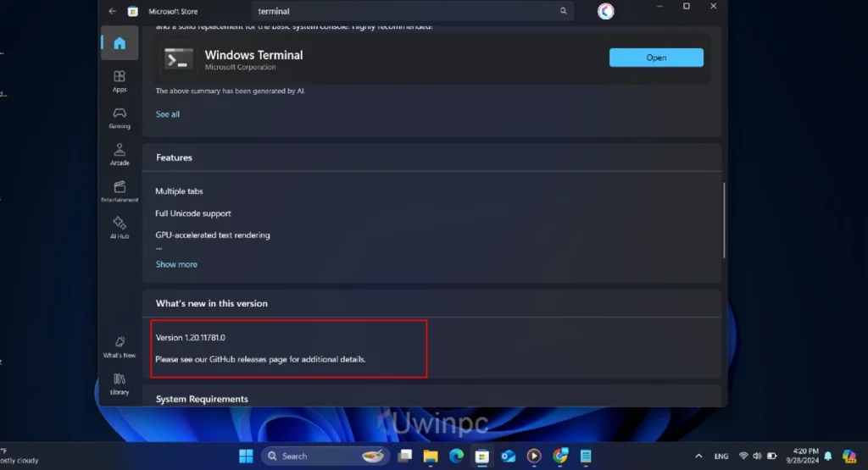The image size is (868, 470).
Task: Click GPU-accelerated text rendering text
Action: coord(213,235)
